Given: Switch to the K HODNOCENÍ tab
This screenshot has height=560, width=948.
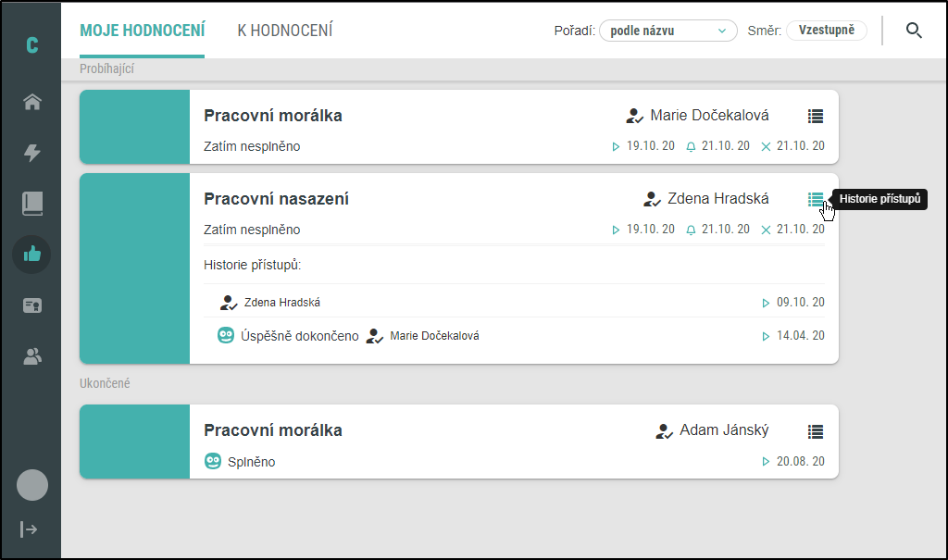Looking at the screenshot, I should (285, 31).
